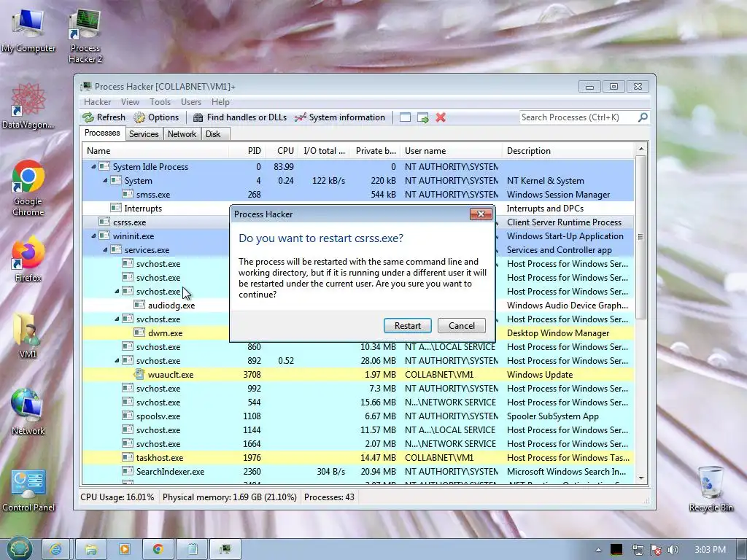The width and height of the screenshot is (747, 560).
Task: Open Windows Media Player taskbar icon
Action: (x=124, y=550)
